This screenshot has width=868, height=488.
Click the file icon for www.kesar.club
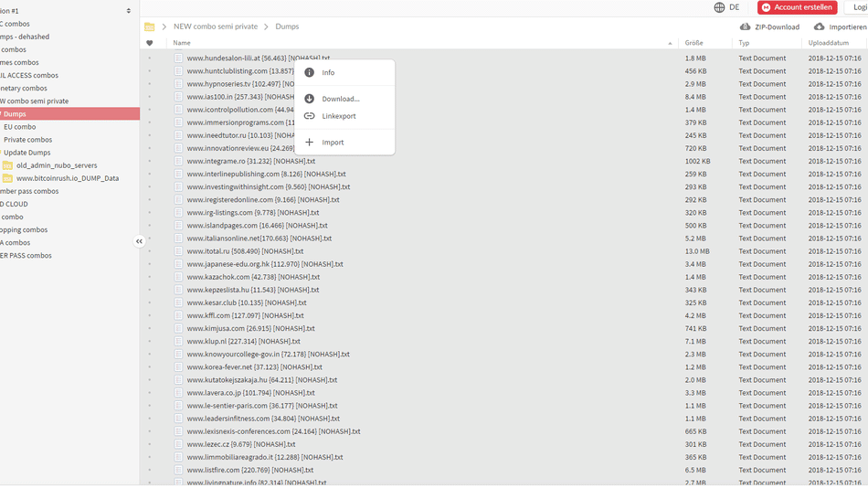(178, 302)
